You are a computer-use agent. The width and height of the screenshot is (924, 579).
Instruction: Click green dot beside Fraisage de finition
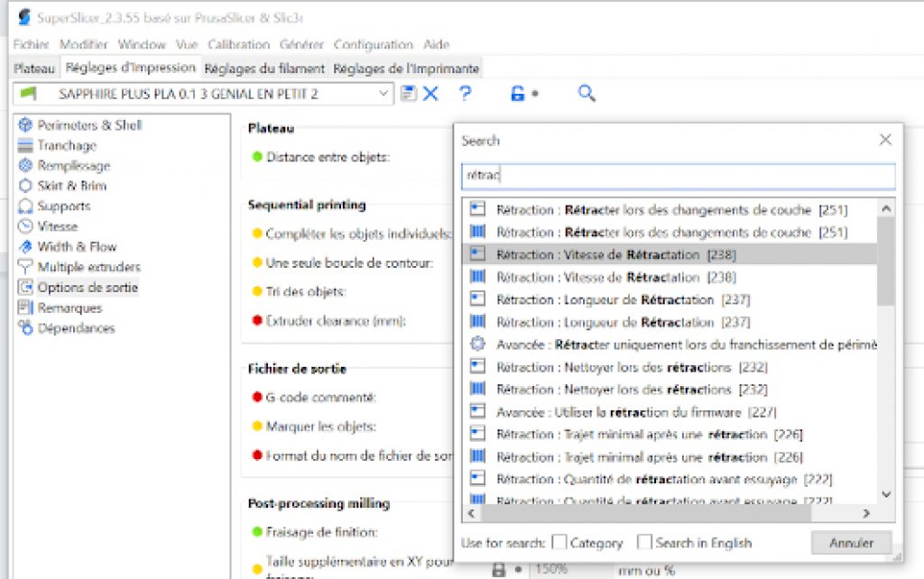click(257, 532)
